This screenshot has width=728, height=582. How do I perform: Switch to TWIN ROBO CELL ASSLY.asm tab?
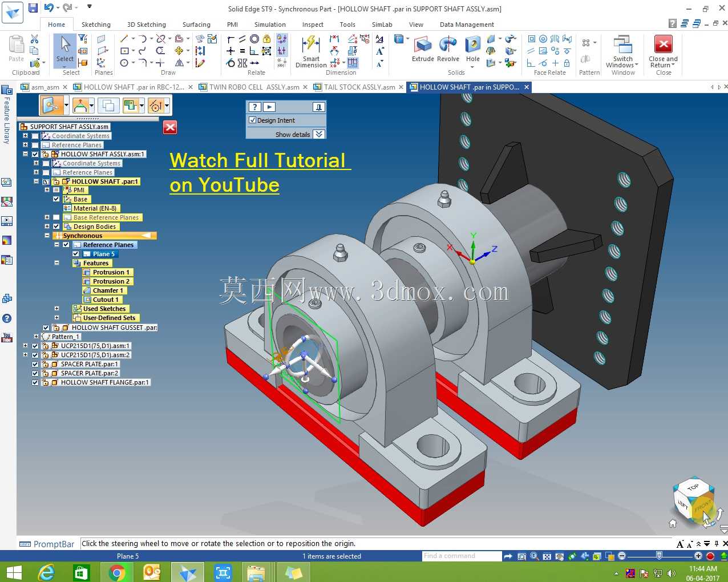coord(254,87)
